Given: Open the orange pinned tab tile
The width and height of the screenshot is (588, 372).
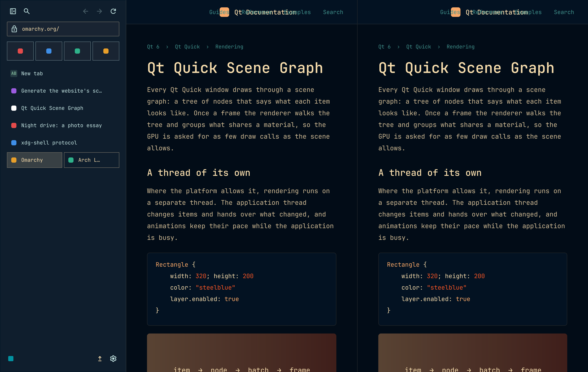Looking at the screenshot, I should 106,51.
